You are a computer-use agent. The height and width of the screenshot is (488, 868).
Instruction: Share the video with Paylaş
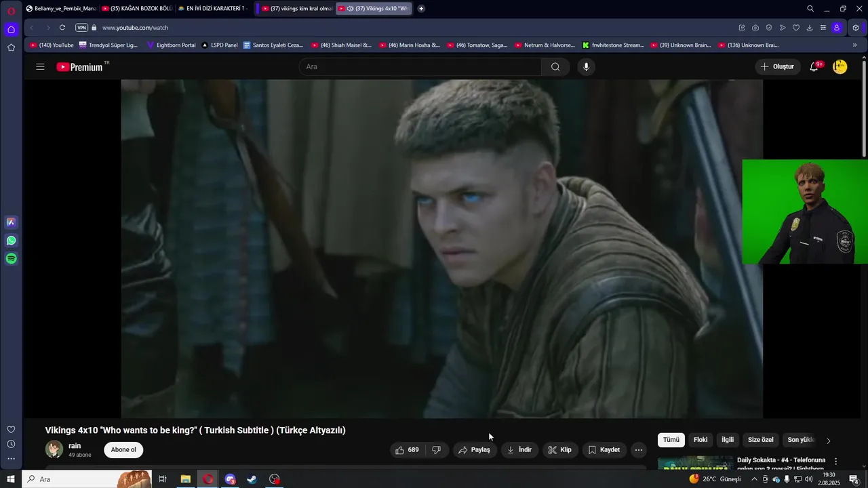coord(474,450)
